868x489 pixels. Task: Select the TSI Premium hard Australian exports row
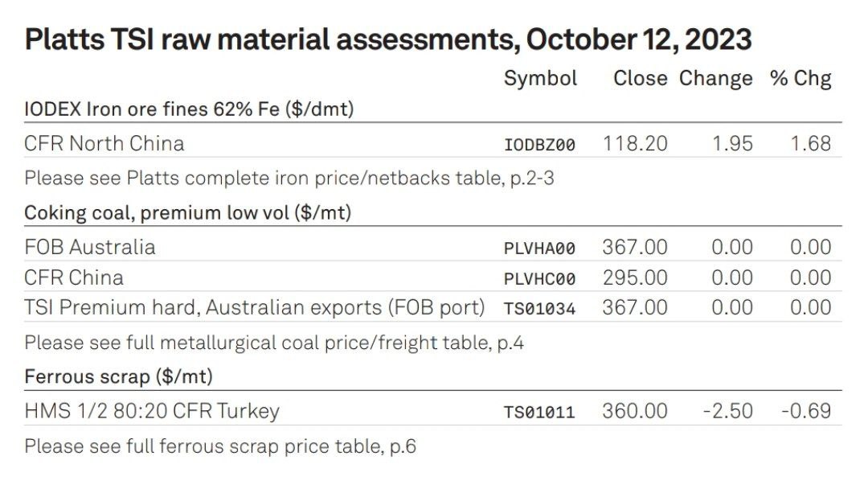click(x=433, y=307)
